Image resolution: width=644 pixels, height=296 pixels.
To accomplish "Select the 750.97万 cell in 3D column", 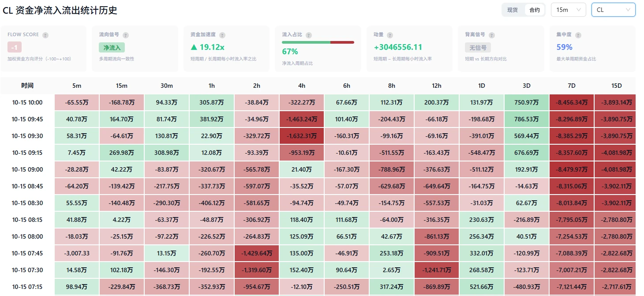I will (x=527, y=102).
